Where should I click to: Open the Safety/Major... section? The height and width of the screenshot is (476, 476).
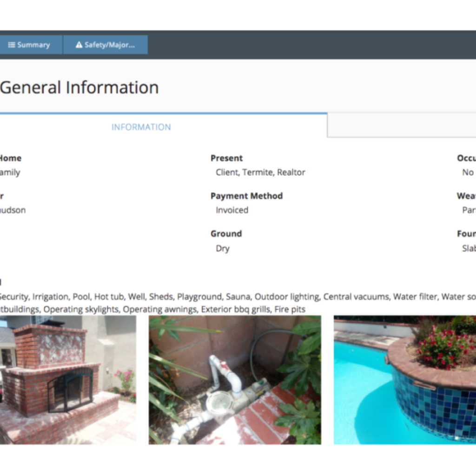coord(106,45)
